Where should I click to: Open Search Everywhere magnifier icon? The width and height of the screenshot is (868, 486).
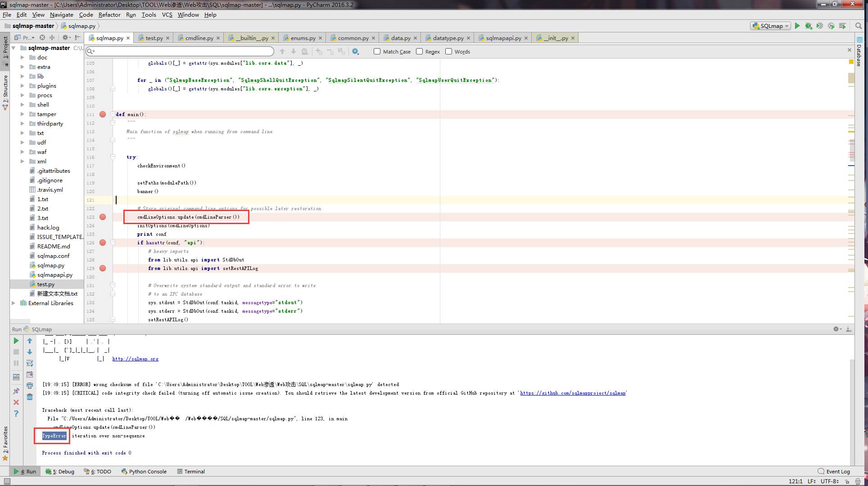click(x=859, y=26)
